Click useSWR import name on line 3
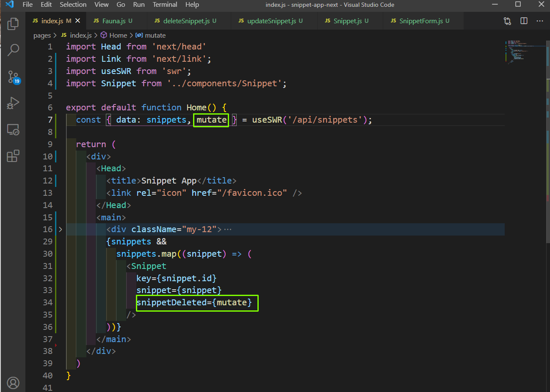The width and height of the screenshot is (550, 392). [116, 71]
